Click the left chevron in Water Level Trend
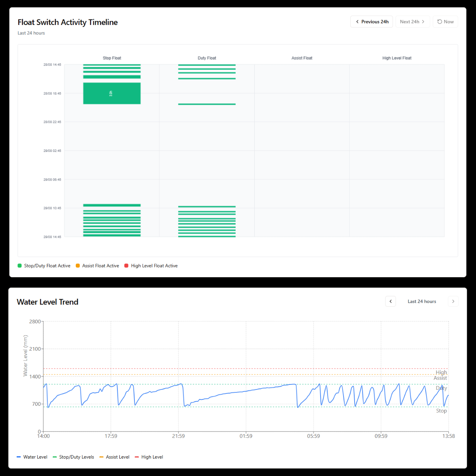This screenshot has width=476, height=476. coord(391,301)
